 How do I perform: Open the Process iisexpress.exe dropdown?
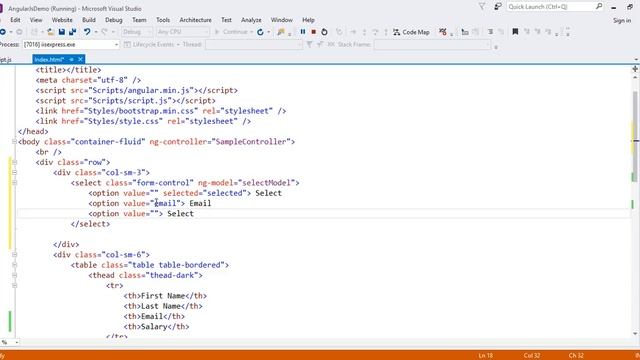tap(116, 44)
